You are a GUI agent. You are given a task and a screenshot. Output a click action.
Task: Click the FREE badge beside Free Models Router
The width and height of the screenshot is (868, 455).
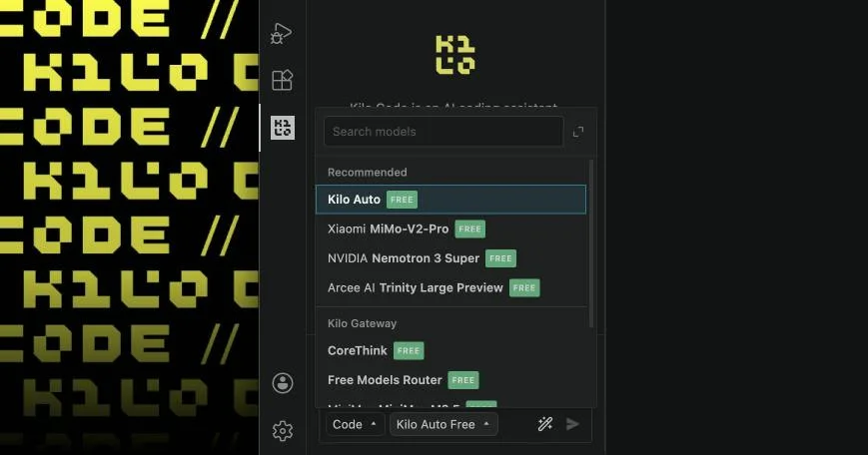(463, 380)
